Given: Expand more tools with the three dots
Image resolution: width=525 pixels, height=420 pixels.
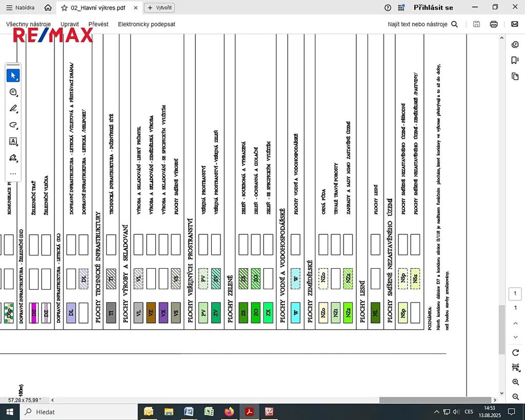Looking at the screenshot, I should (x=13, y=173).
